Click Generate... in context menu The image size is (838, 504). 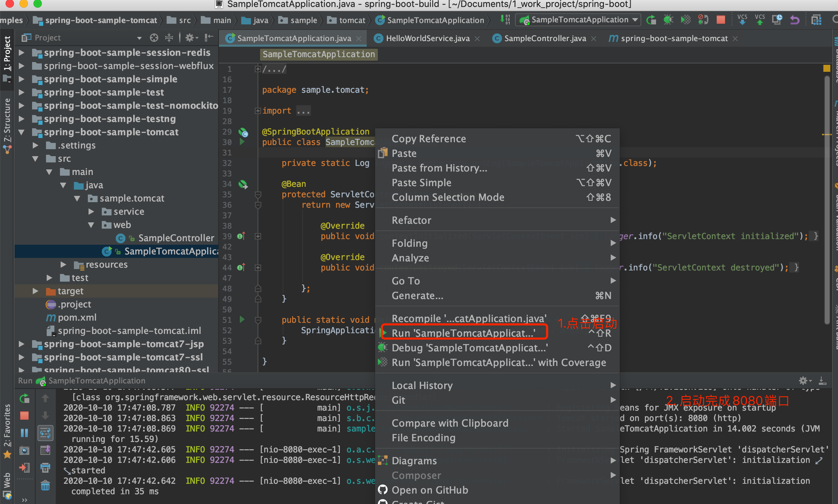(497, 296)
